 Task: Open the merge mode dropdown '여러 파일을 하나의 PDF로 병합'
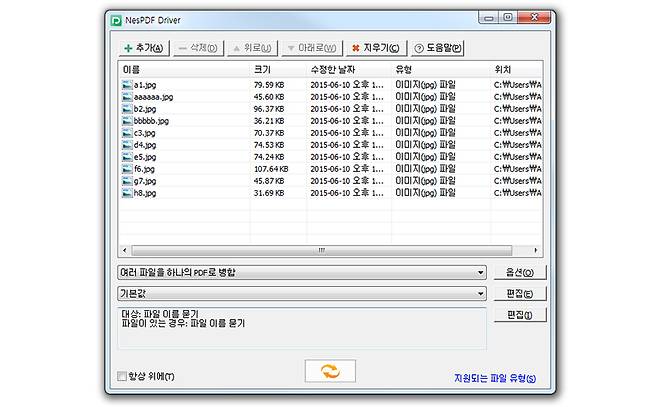pyautogui.click(x=302, y=272)
